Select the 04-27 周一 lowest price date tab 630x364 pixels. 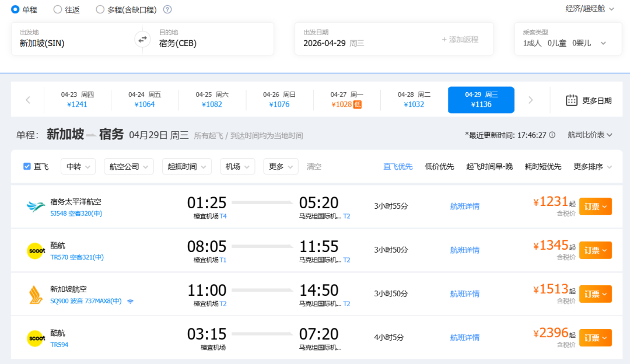coord(346,100)
